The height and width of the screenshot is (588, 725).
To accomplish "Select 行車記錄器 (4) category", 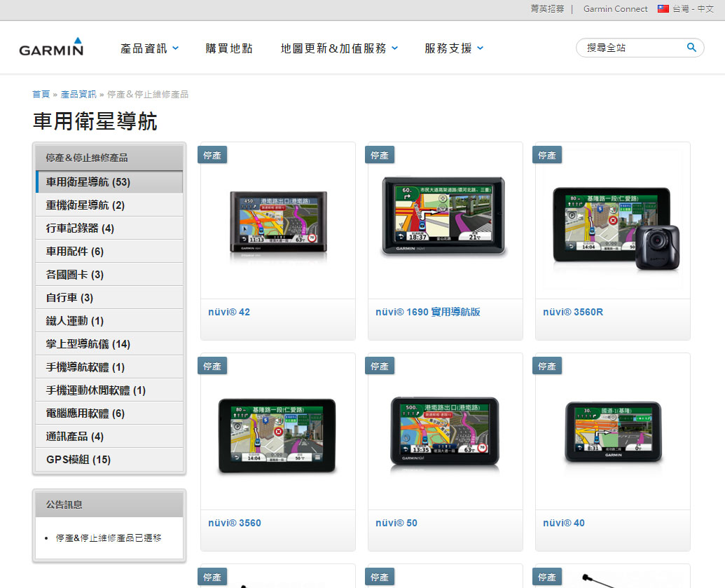I will [109, 228].
